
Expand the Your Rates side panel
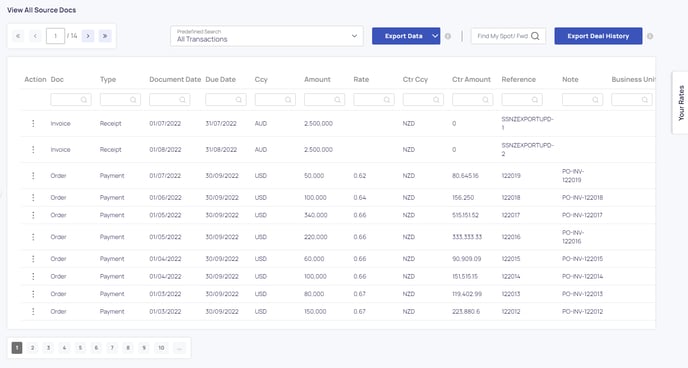(681, 103)
